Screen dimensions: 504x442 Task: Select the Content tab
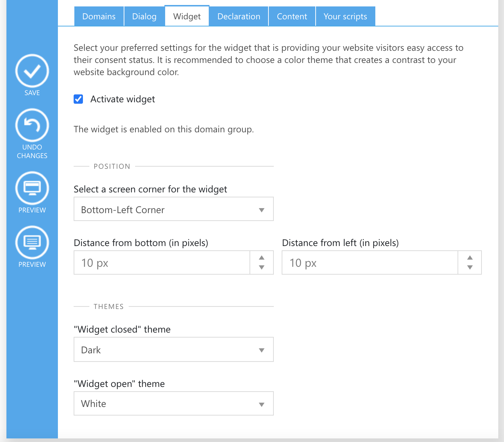292,16
